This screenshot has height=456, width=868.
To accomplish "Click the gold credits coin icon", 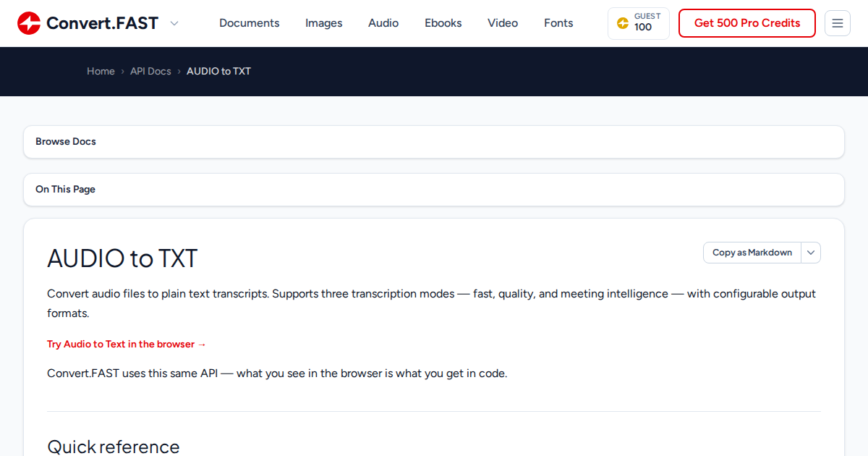I will click(623, 23).
